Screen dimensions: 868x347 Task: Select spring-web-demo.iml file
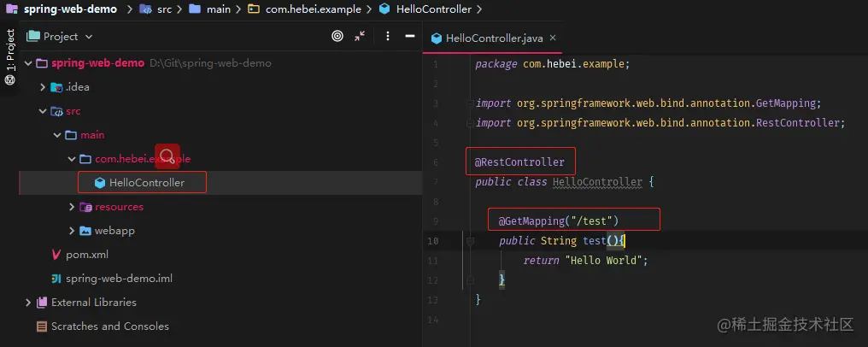coord(119,279)
